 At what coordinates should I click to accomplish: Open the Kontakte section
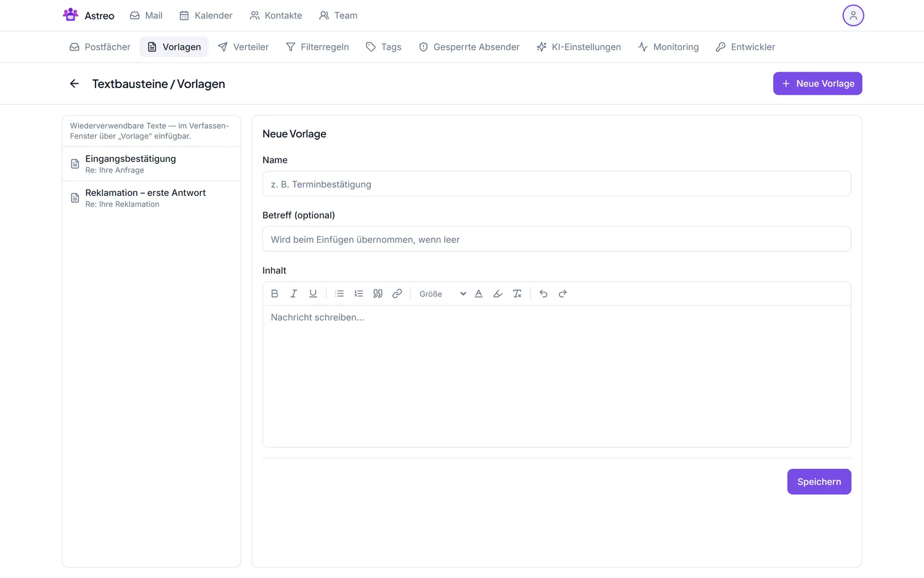276,15
